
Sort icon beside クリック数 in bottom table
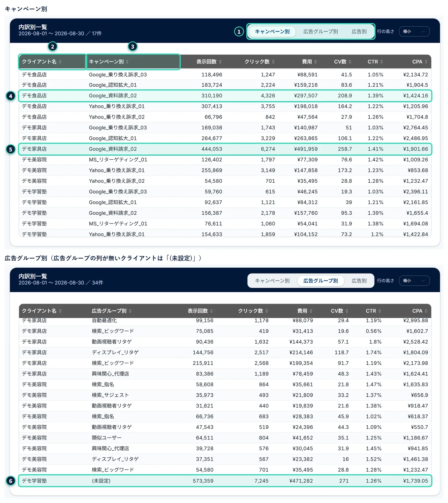[266, 311]
